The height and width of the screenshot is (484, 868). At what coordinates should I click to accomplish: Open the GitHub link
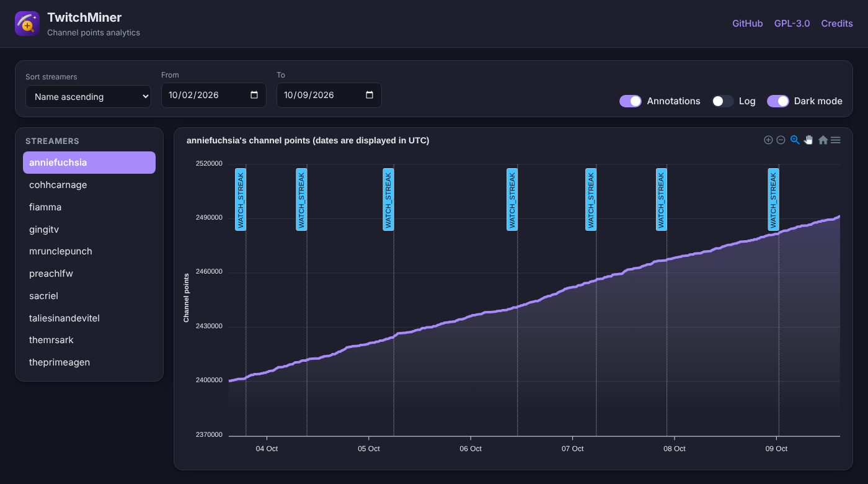click(748, 24)
